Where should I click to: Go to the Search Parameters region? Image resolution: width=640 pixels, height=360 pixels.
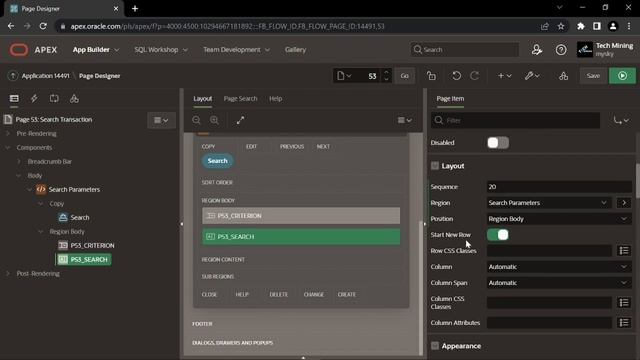click(x=624, y=202)
